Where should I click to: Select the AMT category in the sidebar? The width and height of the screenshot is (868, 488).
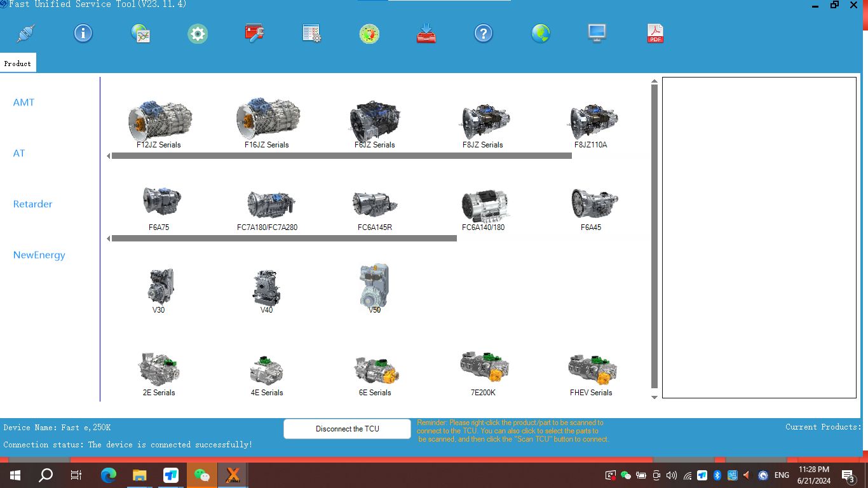coord(23,102)
